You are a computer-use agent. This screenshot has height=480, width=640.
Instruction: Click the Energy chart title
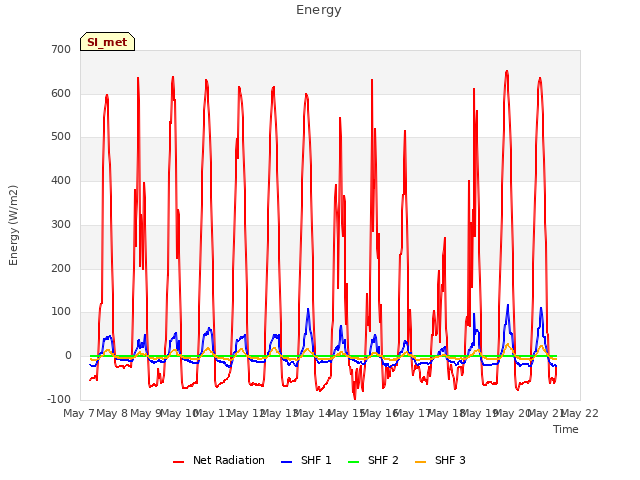click(x=319, y=10)
